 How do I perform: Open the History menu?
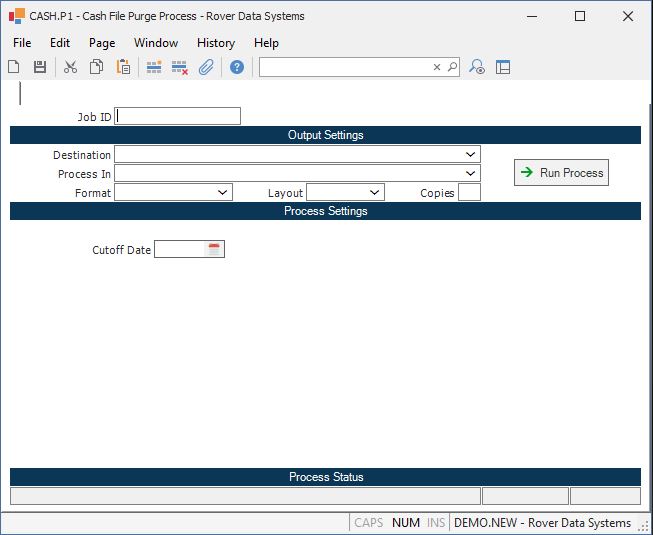click(x=215, y=43)
